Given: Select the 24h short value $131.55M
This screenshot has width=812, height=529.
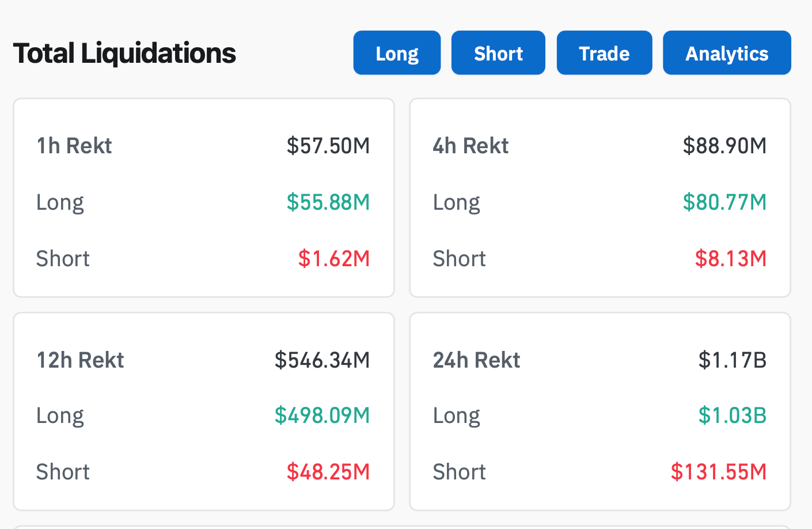Looking at the screenshot, I should pyautogui.click(x=719, y=472).
